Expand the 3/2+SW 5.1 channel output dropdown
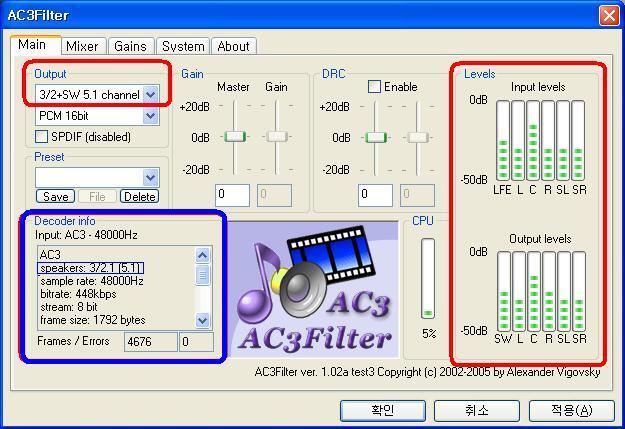Image resolution: width=625 pixels, height=429 pixels. pyautogui.click(x=151, y=94)
